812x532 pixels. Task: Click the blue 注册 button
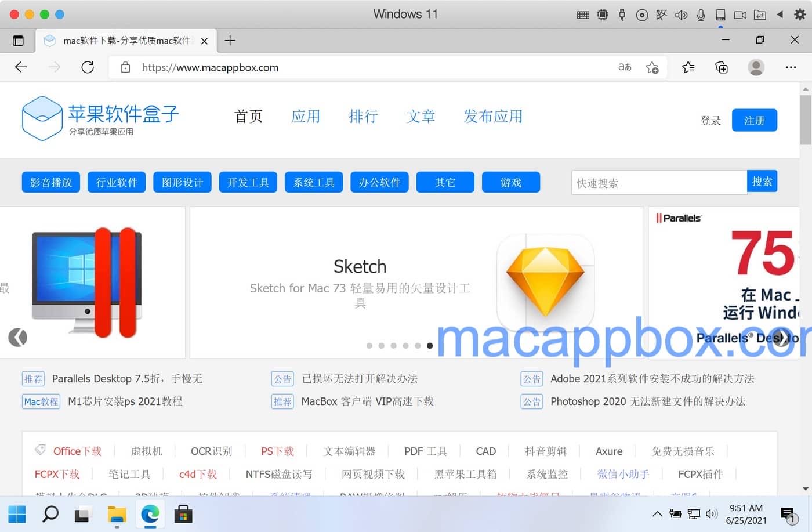[754, 120]
